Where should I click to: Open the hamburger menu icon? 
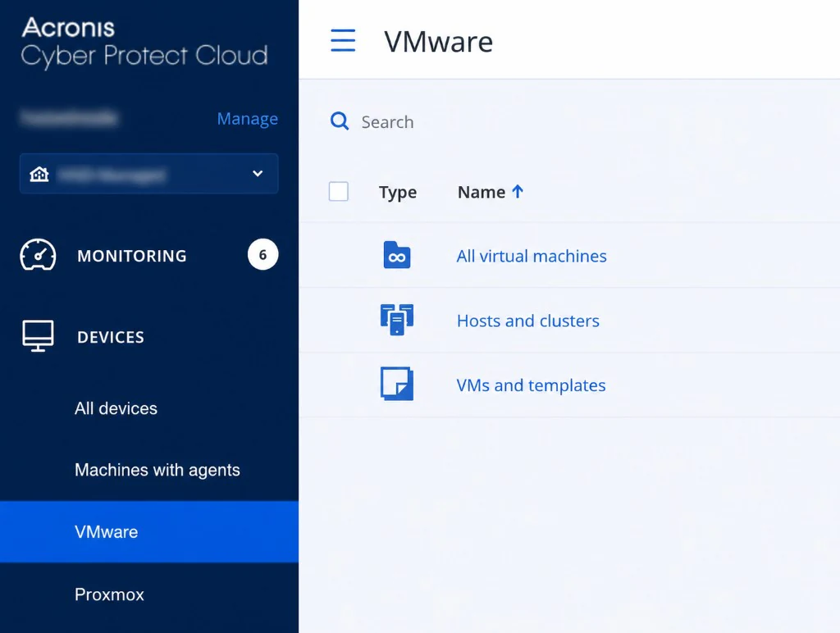pos(343,41)
